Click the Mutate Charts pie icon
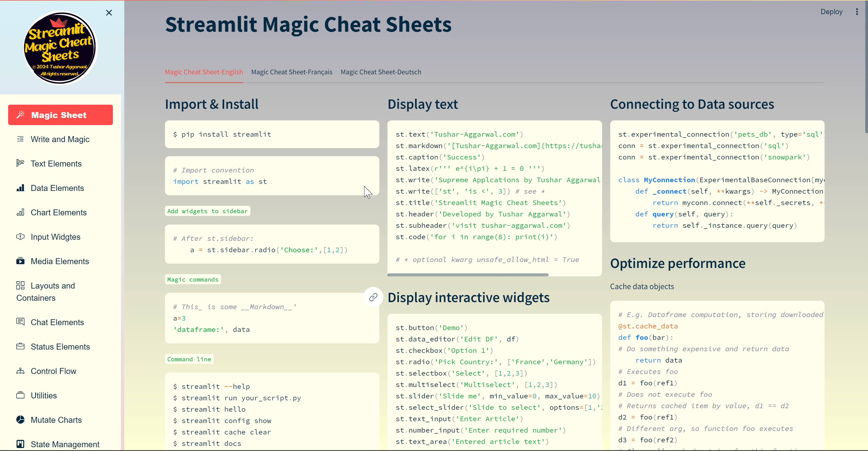 21,419
